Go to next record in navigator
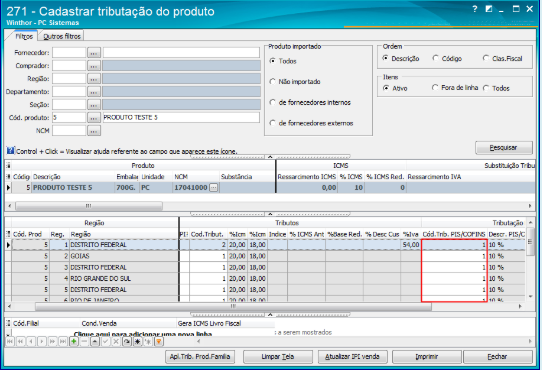This screenshot has height=370, width=542. point(42,342)
